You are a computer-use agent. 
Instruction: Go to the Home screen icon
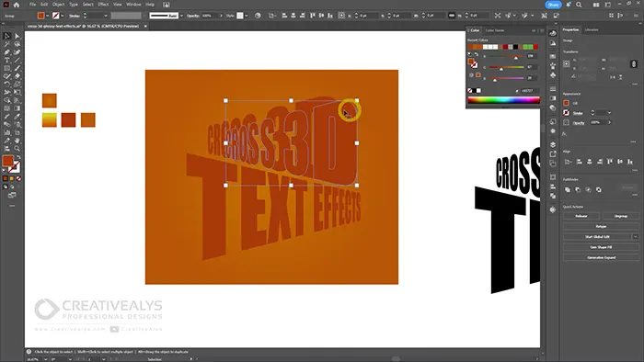click(x=17, y=5)
